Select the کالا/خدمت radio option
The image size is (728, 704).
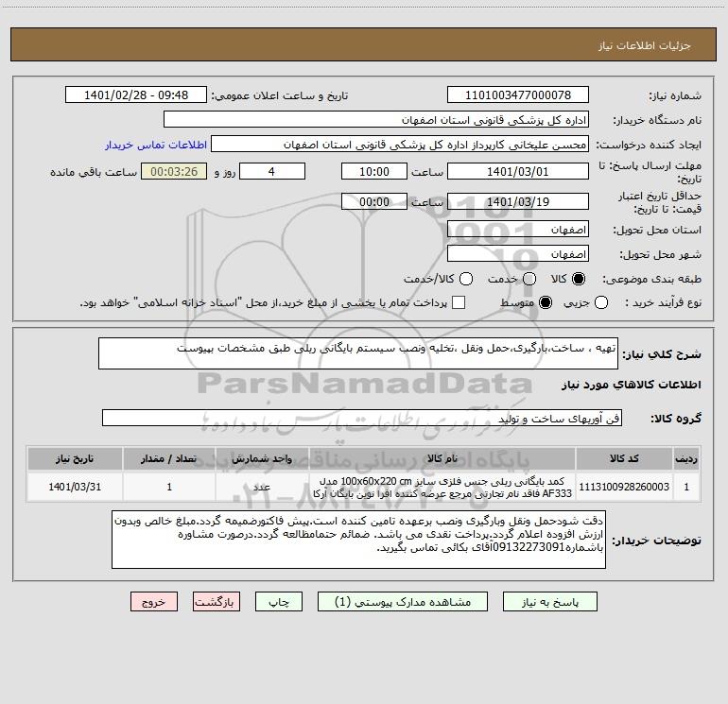click(x=466, y=279)
